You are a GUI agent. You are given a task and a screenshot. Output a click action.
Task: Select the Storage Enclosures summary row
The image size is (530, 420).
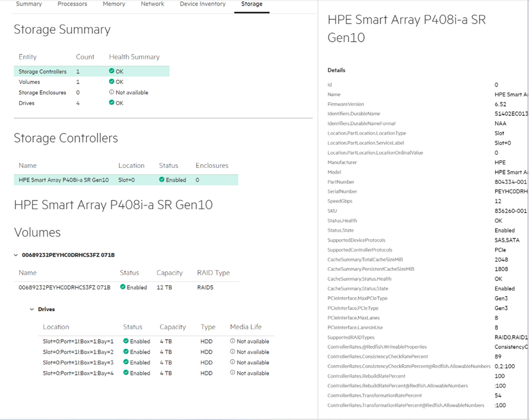pos(91,93)
